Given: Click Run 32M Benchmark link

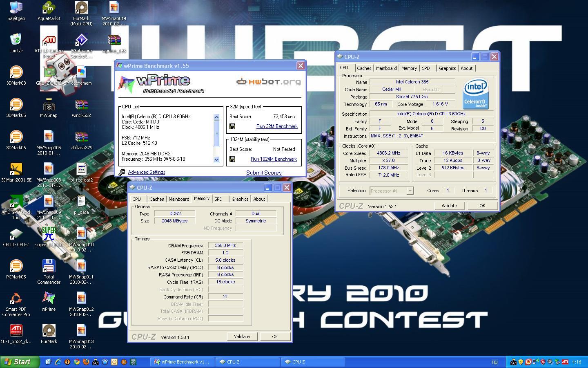Looking at the screenshot, I should [x=277, y=126].
